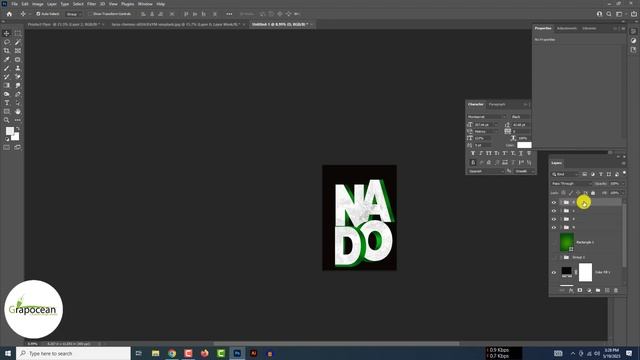Delete layer trash icon in Layers panel
This screenshot has width=640, height=360.
coord(616,290)
